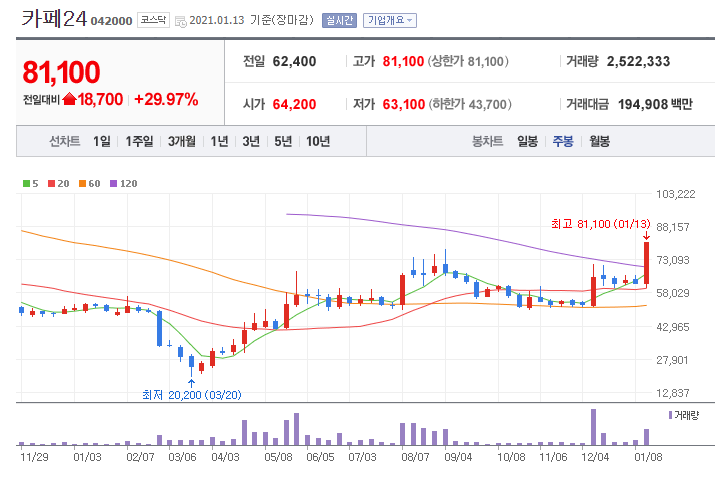Click the 카페24 stock name heading
Viewport: 715px width, 481px height.
coord(54,19)
